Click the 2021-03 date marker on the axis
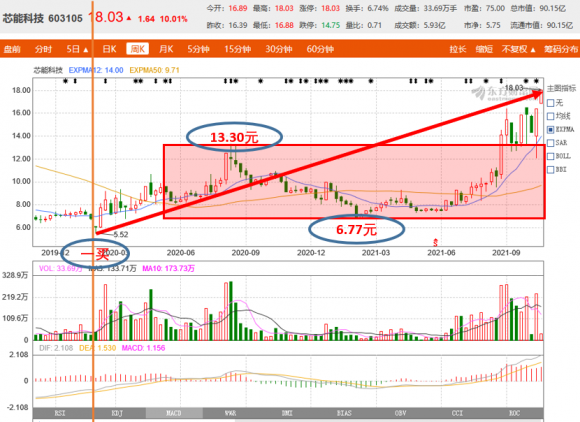 click(376, 253)
